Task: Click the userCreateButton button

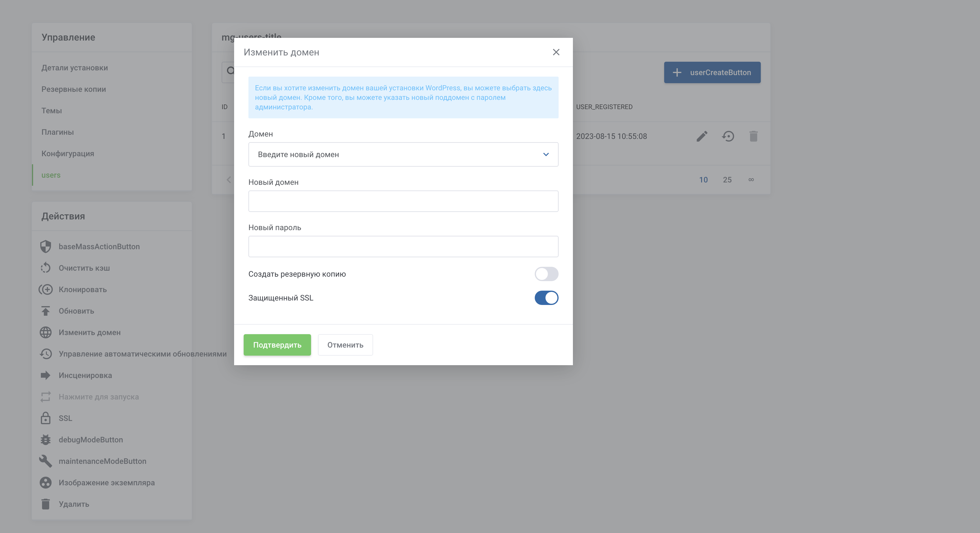Action: pyautogui.click(x=712, y=72)
